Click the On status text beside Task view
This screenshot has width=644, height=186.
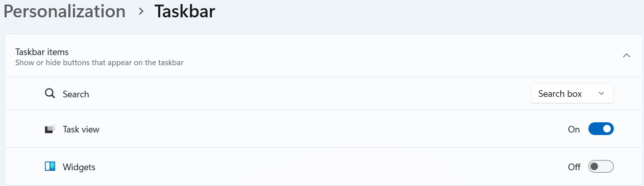coord(574,129)
